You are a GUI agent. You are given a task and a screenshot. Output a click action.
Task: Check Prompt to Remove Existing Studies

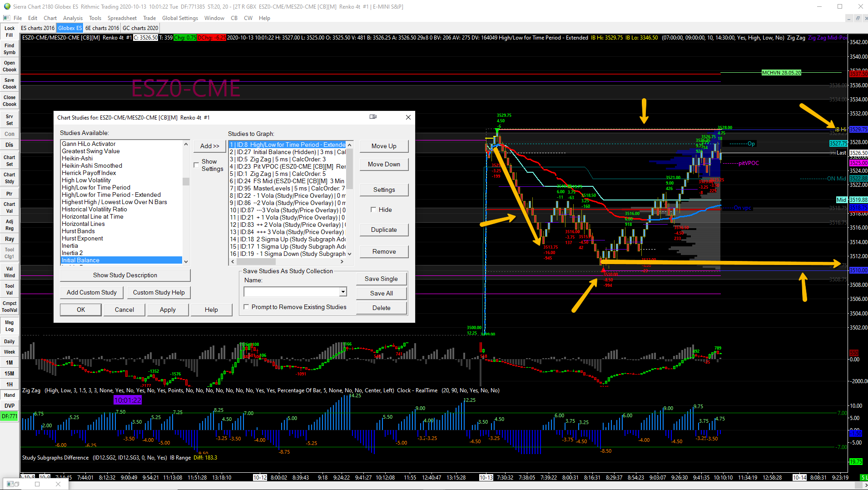coord(246,307)
